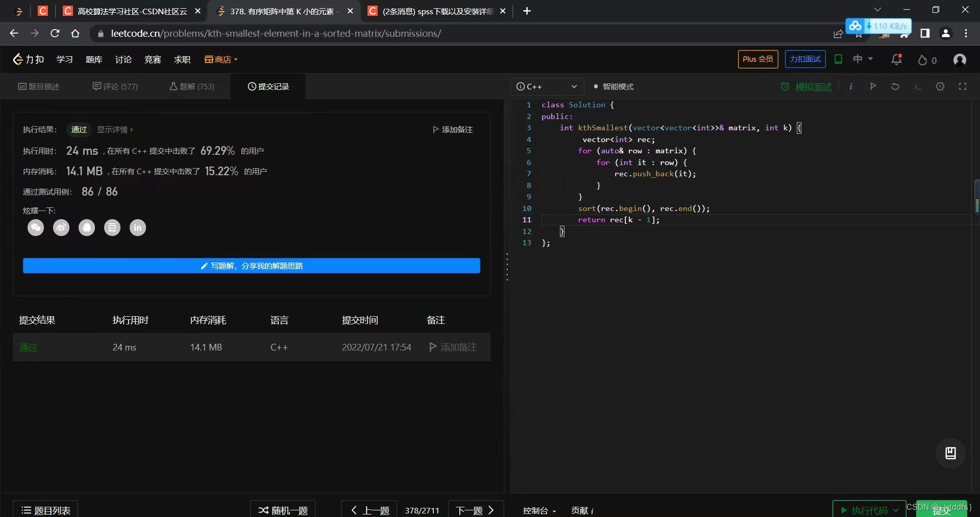Switch to 题目描述 tab
The image size is (980, 517).
39,86
